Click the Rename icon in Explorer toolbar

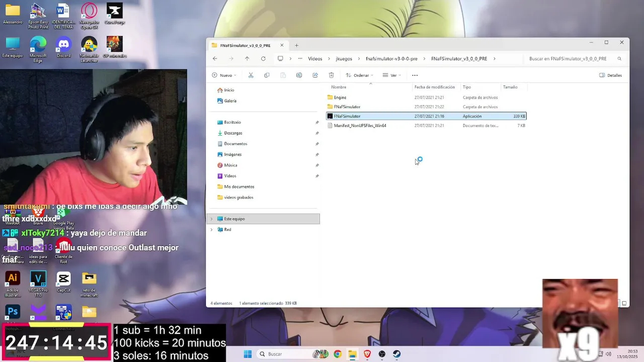(x=299, y=75)
